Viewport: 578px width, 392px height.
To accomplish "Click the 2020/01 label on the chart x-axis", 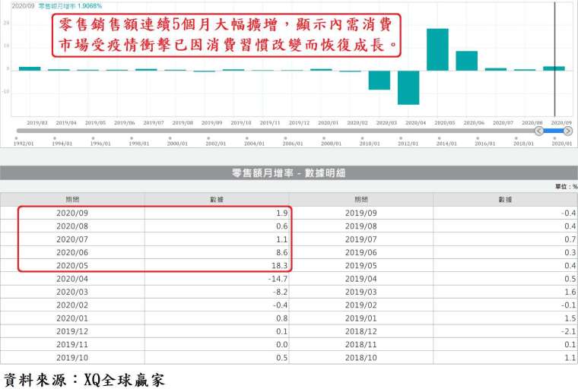I will coord(328,122).
